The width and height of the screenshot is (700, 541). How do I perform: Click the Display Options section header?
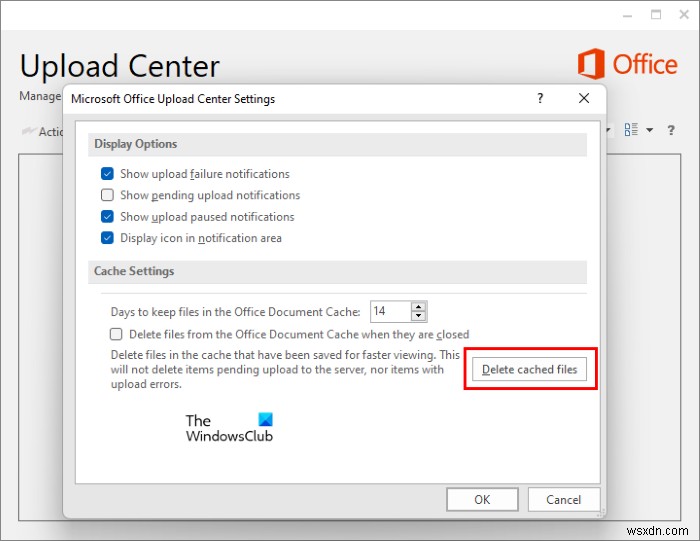point(338,144)
